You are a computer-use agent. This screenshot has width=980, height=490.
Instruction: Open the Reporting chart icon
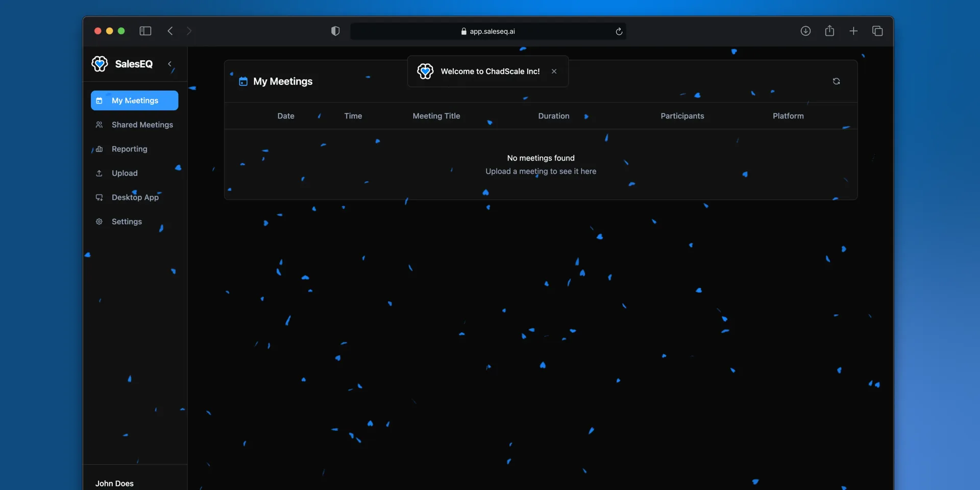(99, 149)
